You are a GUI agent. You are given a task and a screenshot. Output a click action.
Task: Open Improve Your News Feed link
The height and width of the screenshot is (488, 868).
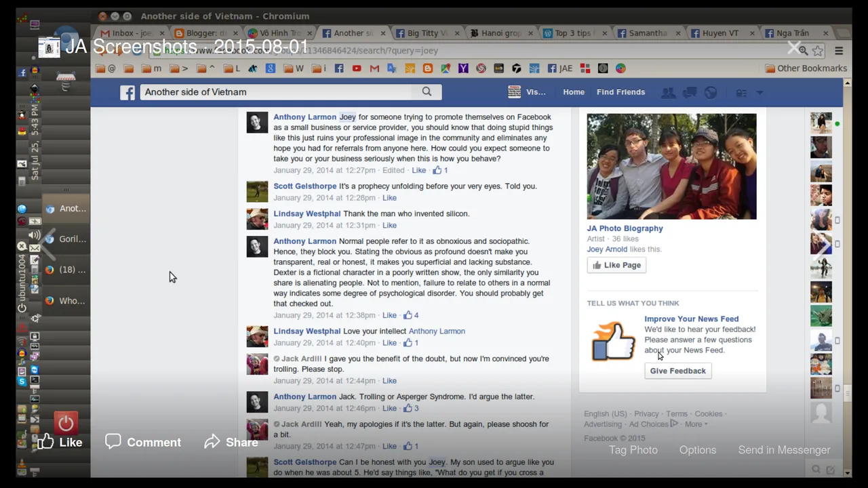[691, 319]
